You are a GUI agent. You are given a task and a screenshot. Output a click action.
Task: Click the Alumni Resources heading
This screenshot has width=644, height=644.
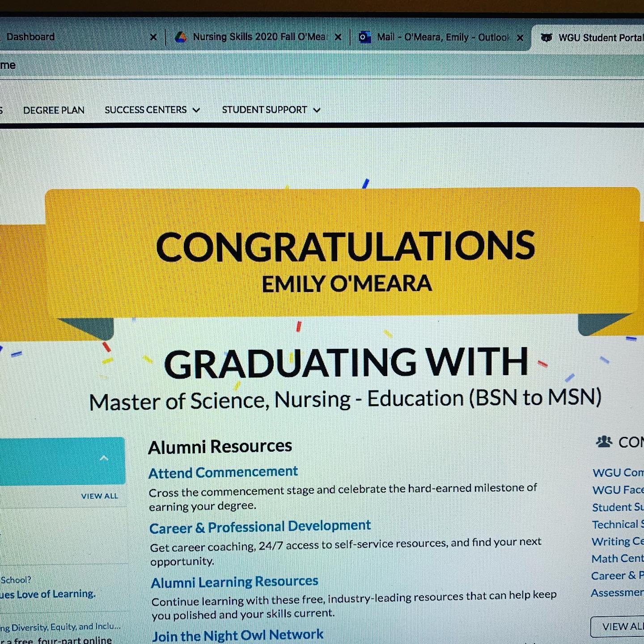(220, 446)
